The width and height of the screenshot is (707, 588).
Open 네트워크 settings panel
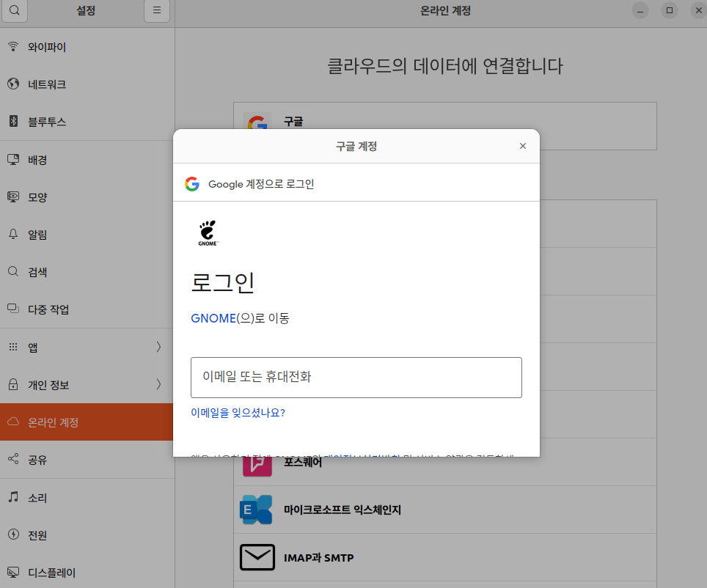click(x=87, y=84)
